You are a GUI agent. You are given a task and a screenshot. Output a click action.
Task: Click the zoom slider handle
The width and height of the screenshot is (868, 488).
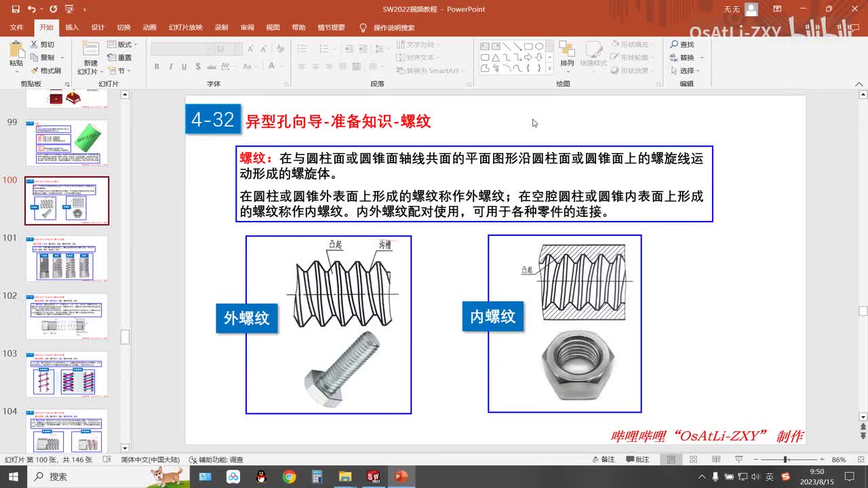coord(785,460)
